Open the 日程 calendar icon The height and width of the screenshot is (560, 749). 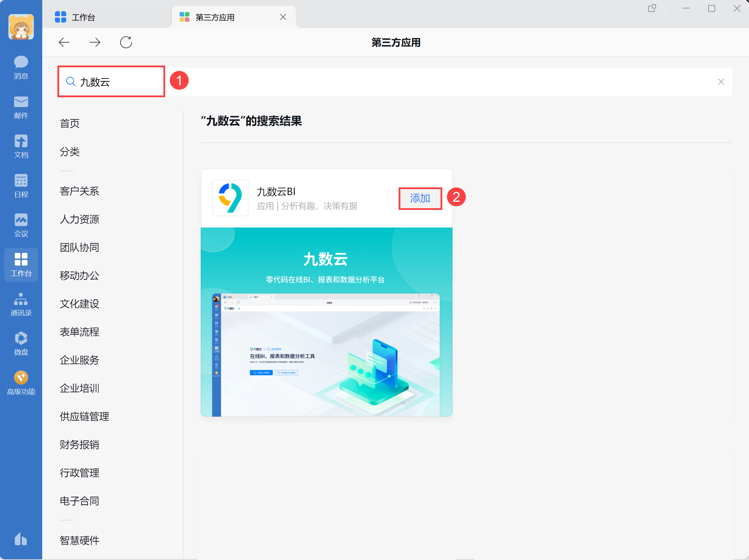click(x=21, y=186)
